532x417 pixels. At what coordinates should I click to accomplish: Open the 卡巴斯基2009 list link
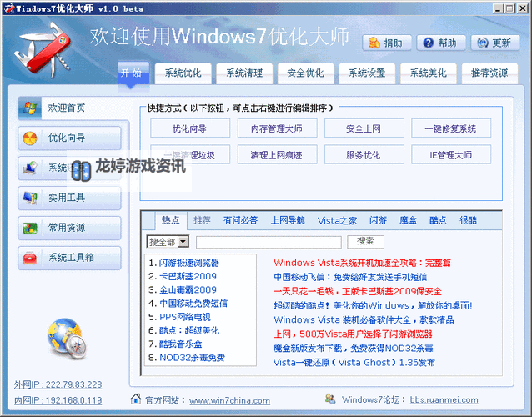pyautogui.click(x=188, y=276)
